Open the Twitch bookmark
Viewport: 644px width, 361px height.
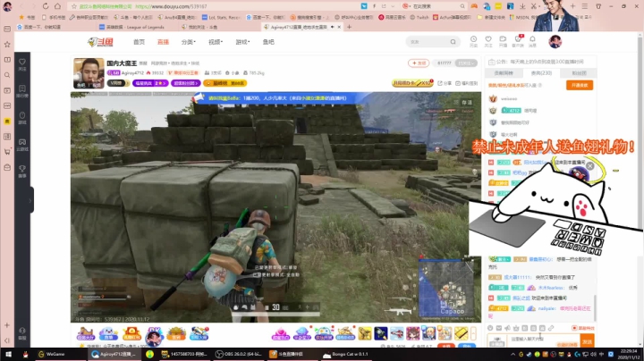click(x=419, y=17)
